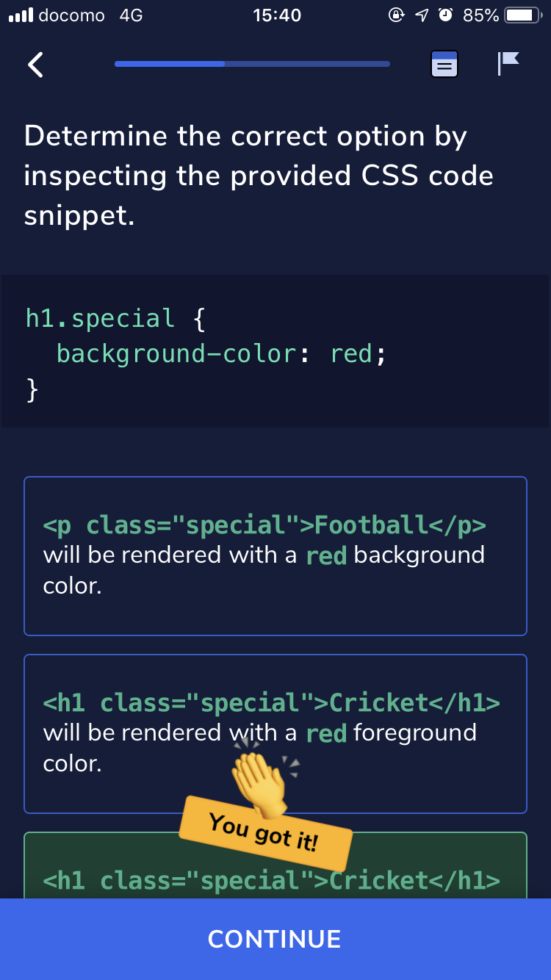
Task: Tap the 15:40 clock in status bar
Action: pos(276,15)
